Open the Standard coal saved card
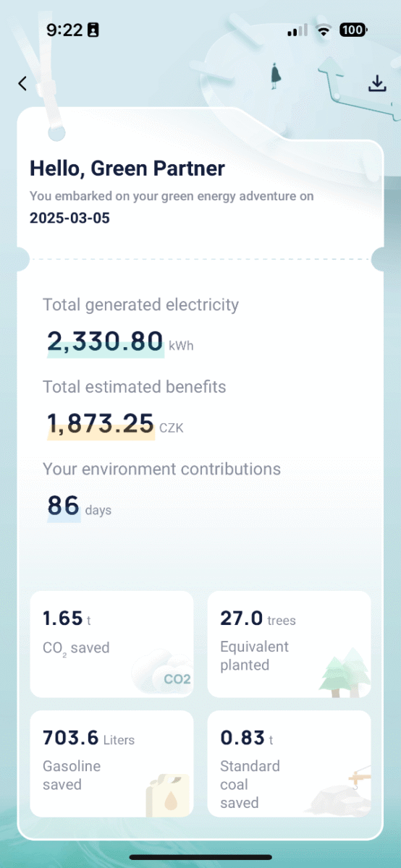401x868 pixels. pos(289,764)
